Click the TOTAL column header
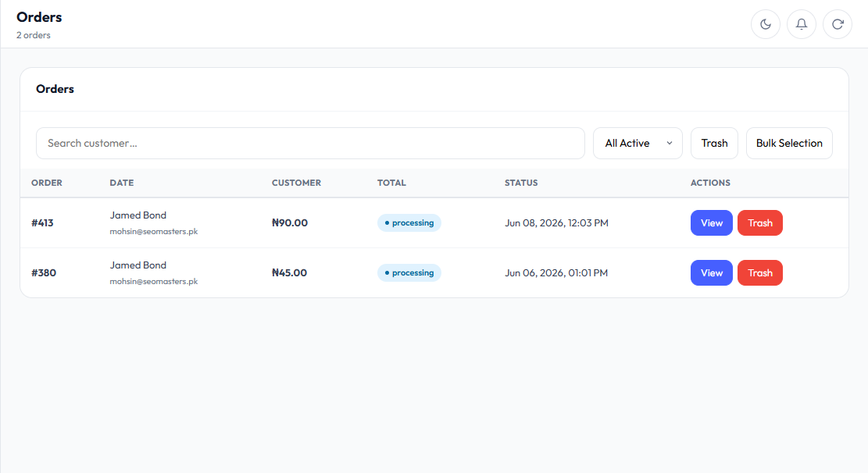The image size is (868, 473). 391,183
